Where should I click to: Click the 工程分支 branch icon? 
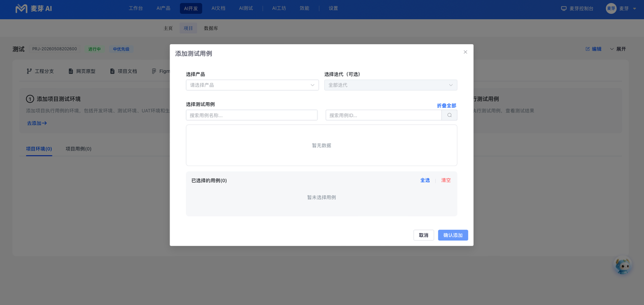[29, 71]
